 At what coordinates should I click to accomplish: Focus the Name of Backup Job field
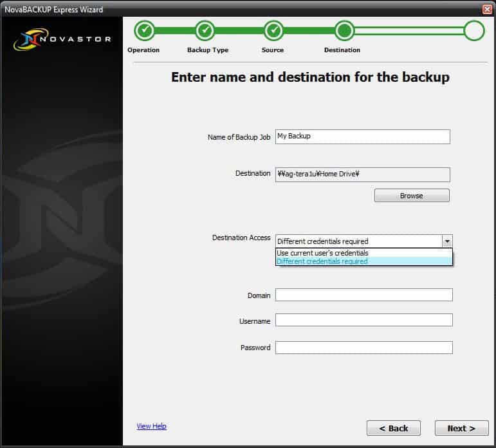[x=362, y=136]
